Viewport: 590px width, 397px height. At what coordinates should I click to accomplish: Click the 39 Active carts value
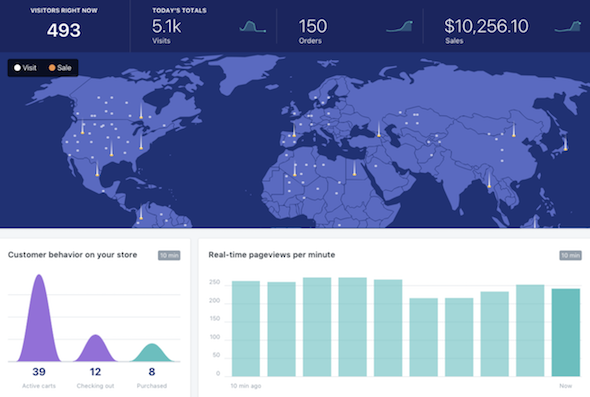coord(39,372)
